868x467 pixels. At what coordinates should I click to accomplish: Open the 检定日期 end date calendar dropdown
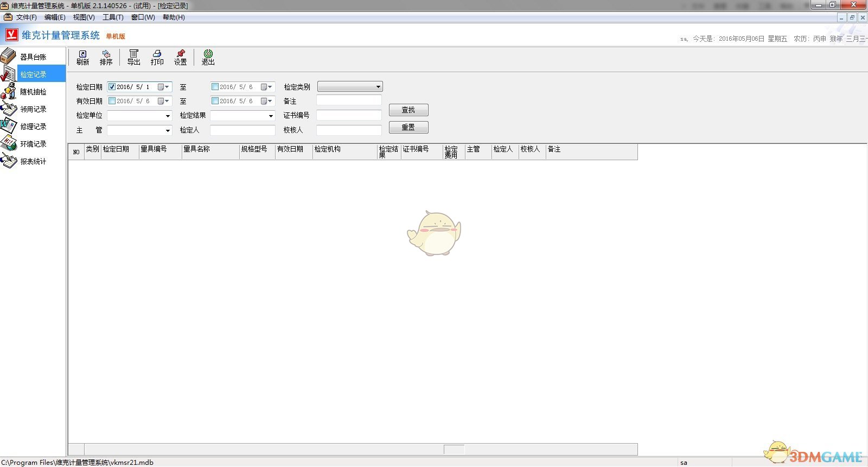pos(266,87)
